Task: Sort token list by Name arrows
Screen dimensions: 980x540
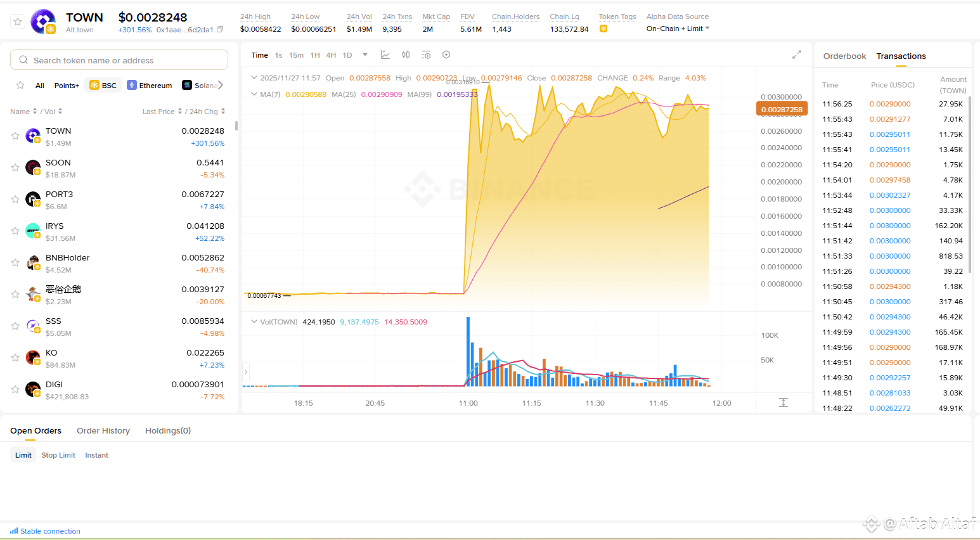Action: [x=35, y=112]
